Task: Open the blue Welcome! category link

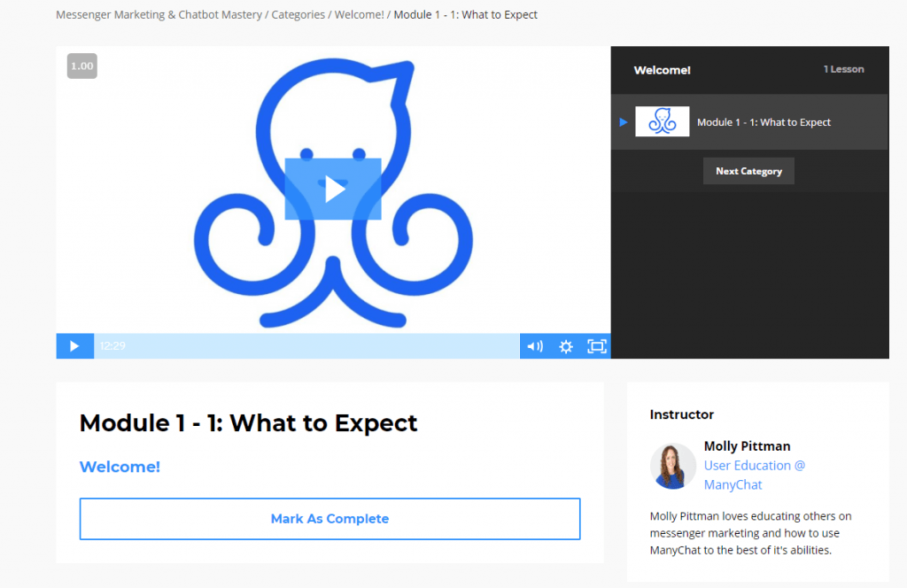Action: tap(120, 467)
